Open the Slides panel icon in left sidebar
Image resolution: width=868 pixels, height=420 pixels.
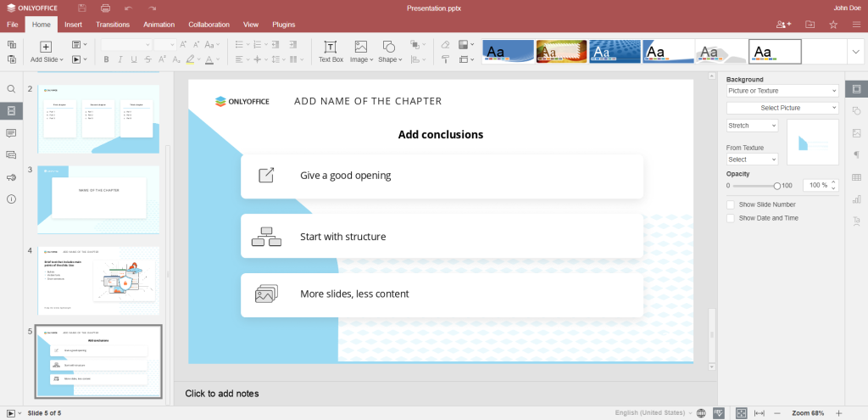(11, 111)
